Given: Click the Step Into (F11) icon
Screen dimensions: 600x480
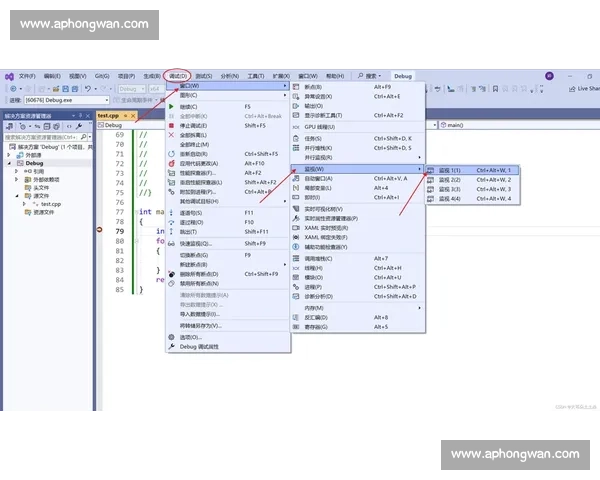Looking at the screenshot, I should click(x=171, y=212).
